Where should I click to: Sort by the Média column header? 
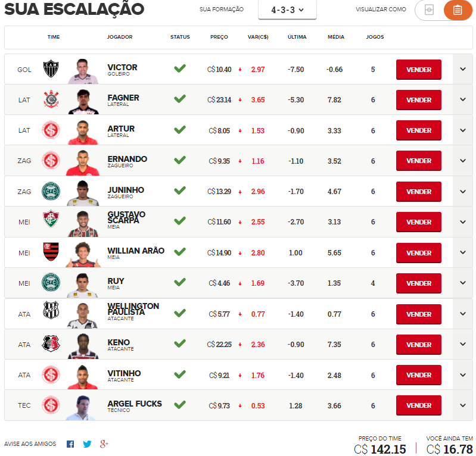[x=336, y=37]
